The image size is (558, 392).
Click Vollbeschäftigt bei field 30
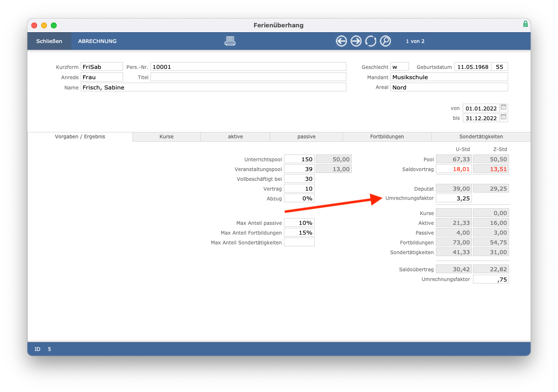(300, 179)
